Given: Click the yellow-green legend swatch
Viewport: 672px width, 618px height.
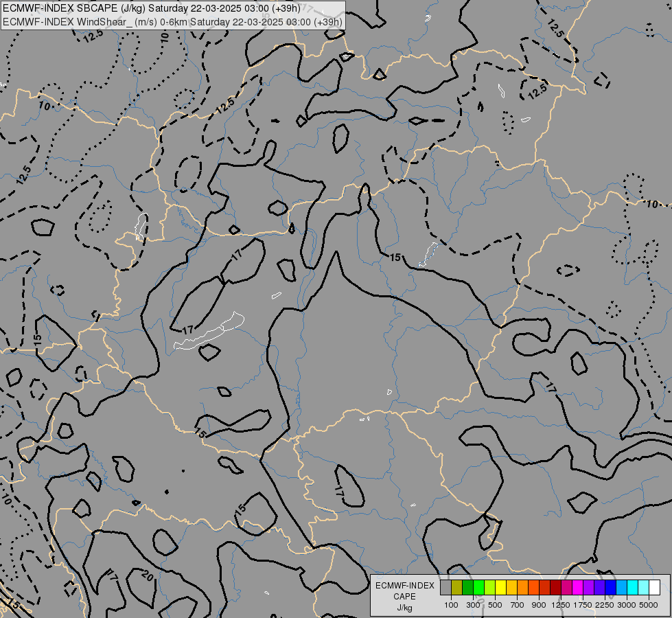Looking at the screenshot, I should coord(490,588).
